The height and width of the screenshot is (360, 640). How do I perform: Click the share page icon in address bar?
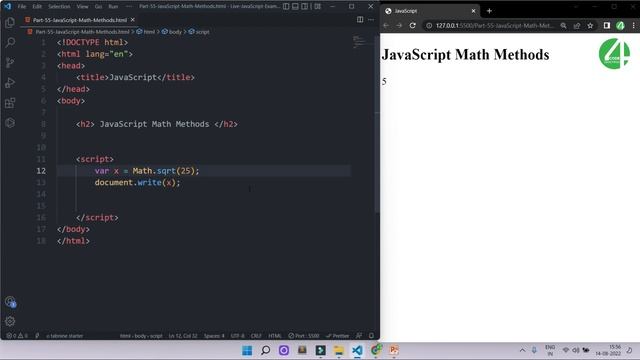pyautogui.click(x=577, y=25)
